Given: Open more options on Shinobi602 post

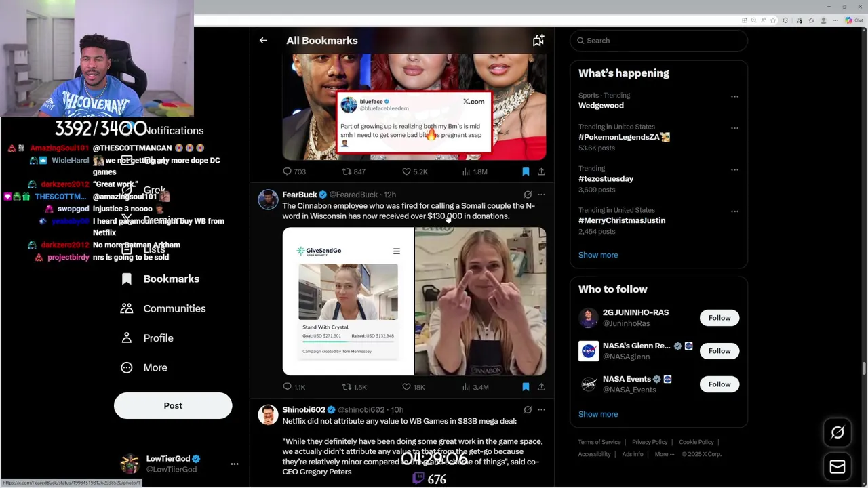Looking at the screenshot, I should pyautogui.click(x=541, y=410).
